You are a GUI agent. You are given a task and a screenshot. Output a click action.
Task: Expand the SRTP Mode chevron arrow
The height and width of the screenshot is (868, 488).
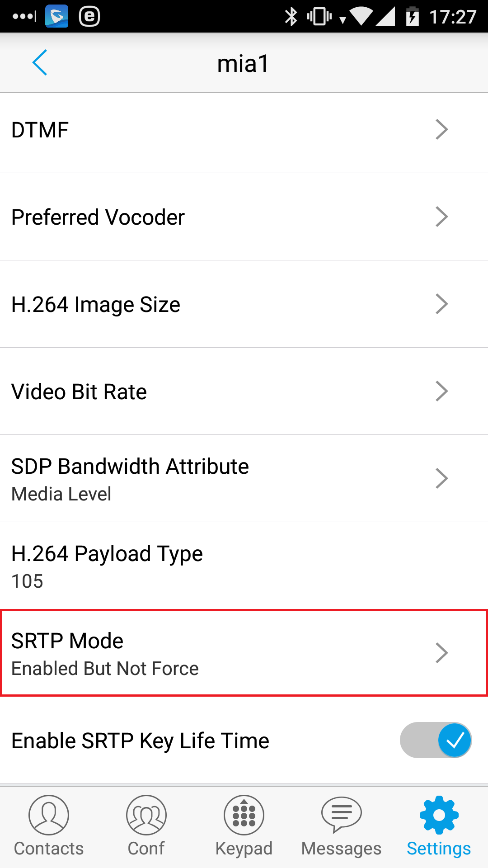coord(441,653)
